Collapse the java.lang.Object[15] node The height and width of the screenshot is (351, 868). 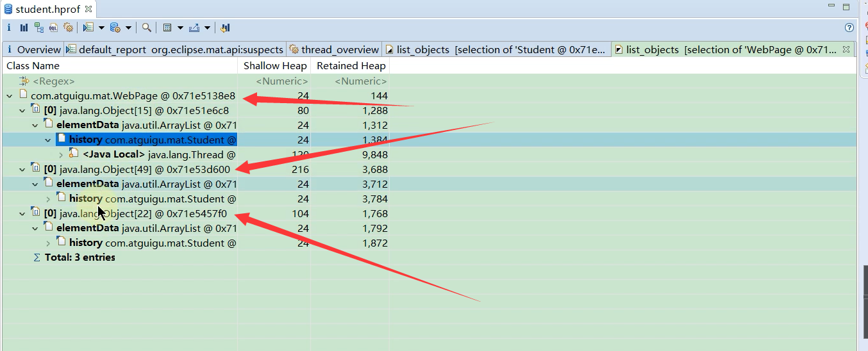point(22,111)
